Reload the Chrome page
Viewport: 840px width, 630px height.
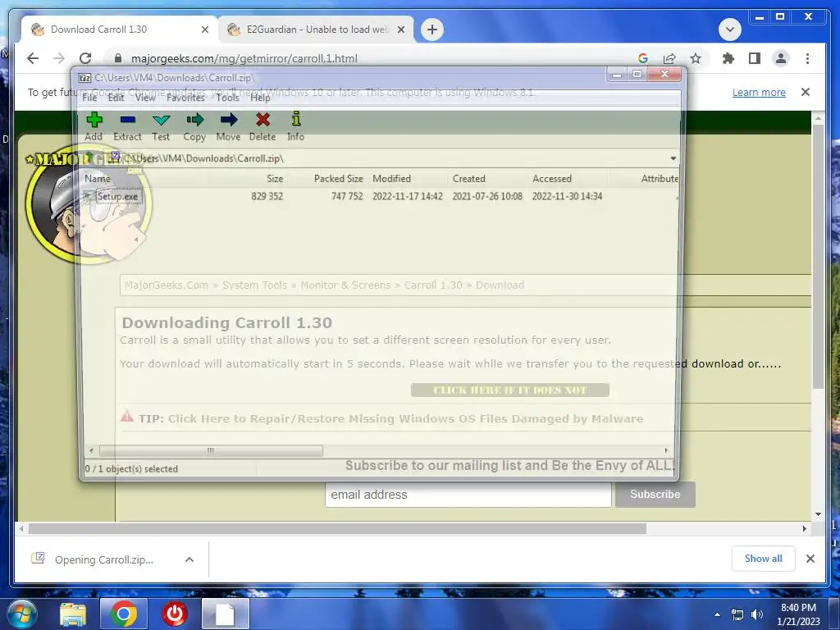click(85, 58)
